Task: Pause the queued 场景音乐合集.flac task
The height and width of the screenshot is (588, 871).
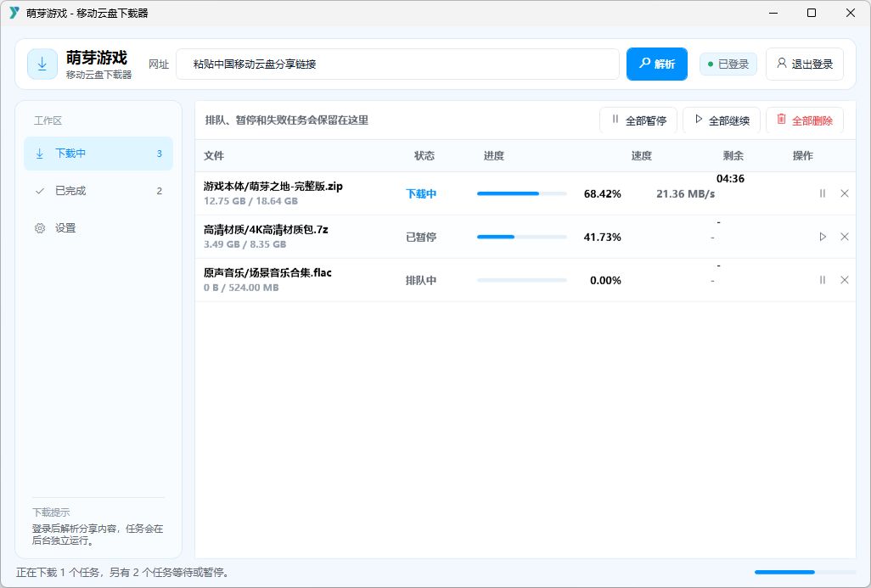Action: 823,280
